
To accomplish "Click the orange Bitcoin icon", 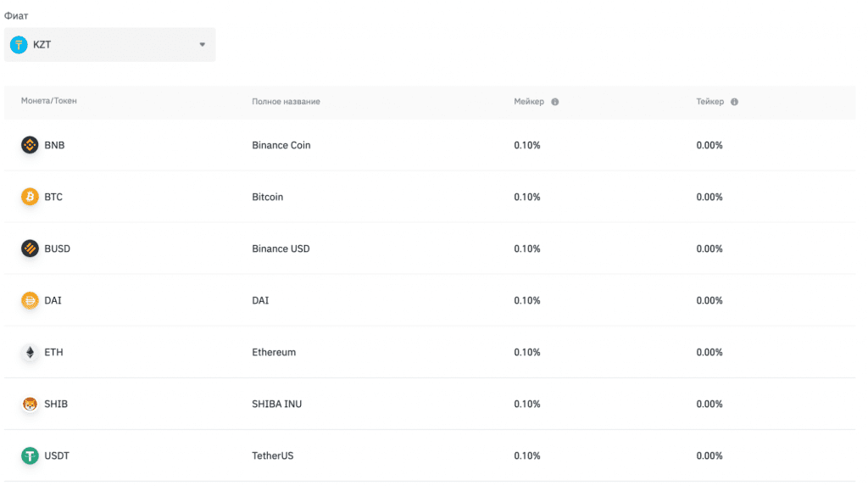I will coord(30,197).
